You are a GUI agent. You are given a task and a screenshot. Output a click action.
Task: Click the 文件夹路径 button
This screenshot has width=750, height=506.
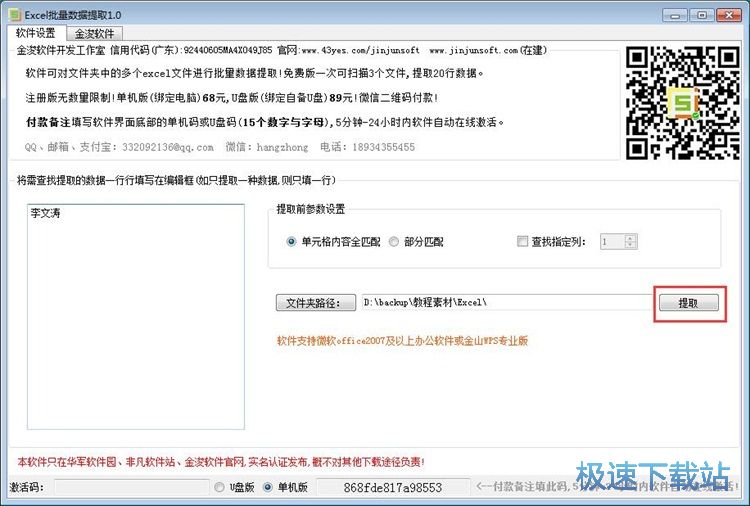pyautogui.click(x=316, y=303)
